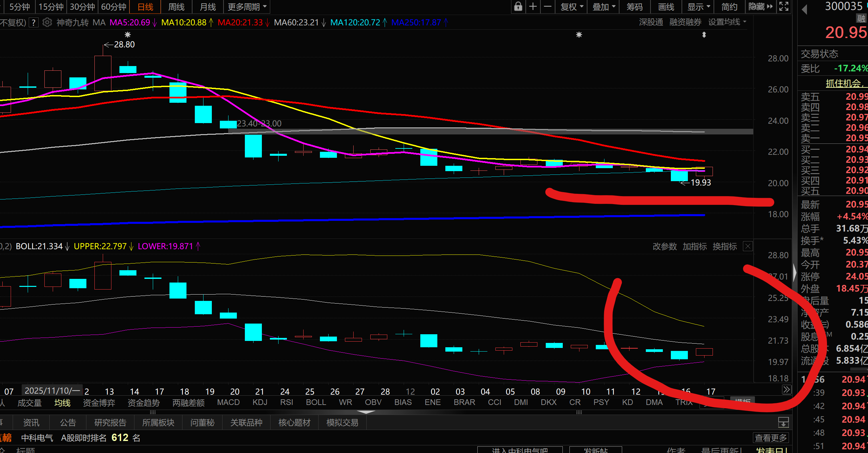
Task: Click the panel dock-down icon
Action: click(783, 422)
